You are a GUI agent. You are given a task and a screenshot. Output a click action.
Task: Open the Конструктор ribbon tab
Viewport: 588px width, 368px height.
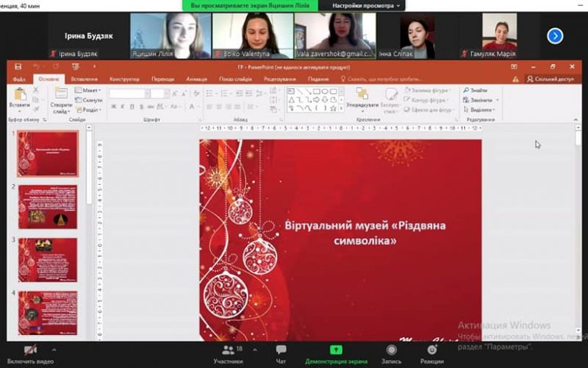[x=124, y=79]
